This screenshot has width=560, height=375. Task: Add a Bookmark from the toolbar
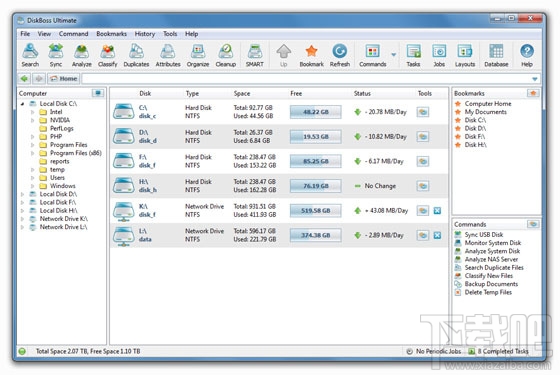tap(311, 55)
